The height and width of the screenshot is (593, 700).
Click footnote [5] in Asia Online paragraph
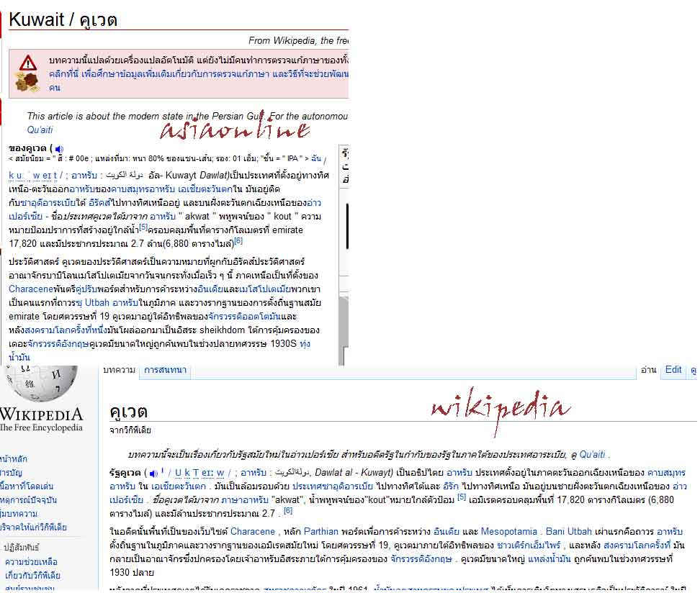click(x=143, y=227)
